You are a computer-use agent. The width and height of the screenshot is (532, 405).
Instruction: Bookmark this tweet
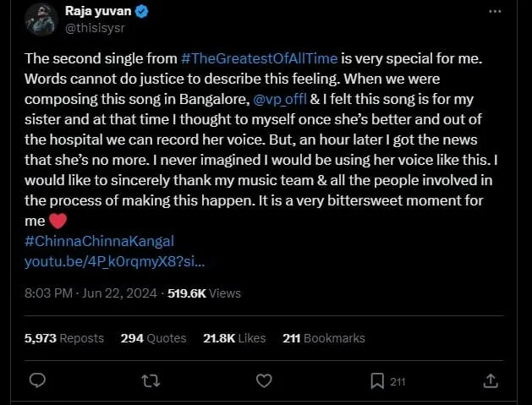tap(378, 381)
